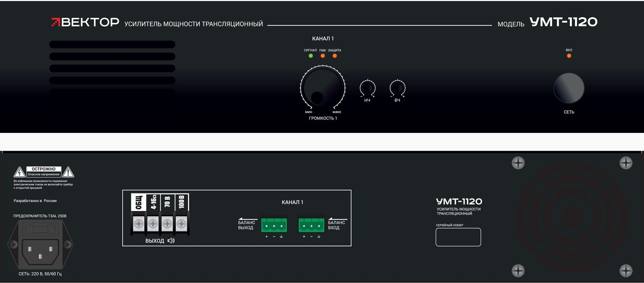Click the 70 В terminal screw
Viewport: 644px width, 283px height.
[x=167, y=223]
